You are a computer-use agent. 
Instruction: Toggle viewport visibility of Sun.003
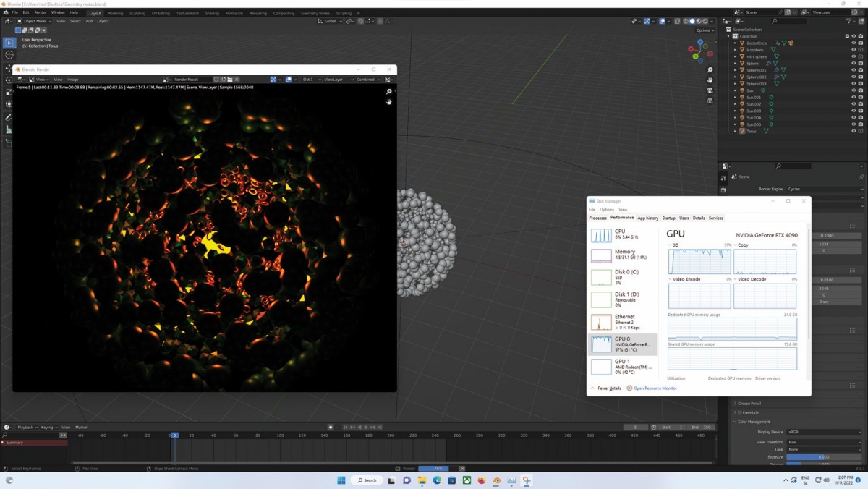click(x=854, y=111)
